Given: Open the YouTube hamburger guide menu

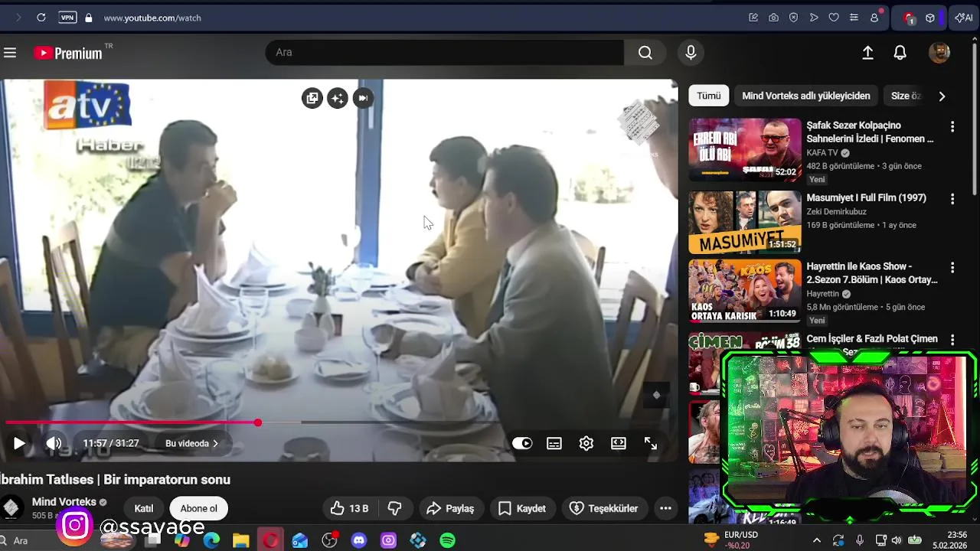Looking at the screenshot, I should pos(10,53).
